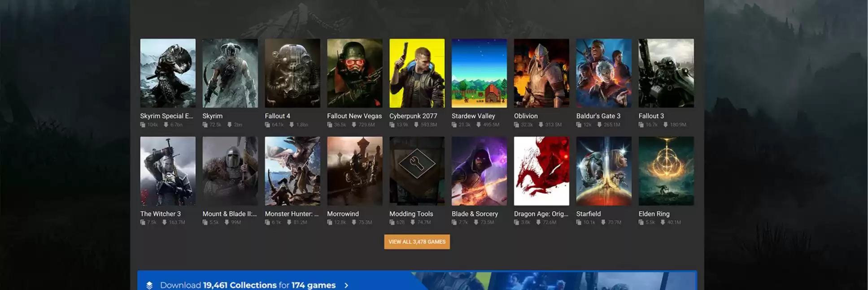The width and height of the screenshot is (868, 290).
Task: Click the 'Mount & Blade II:...' title link
Action: coord(230,214)
